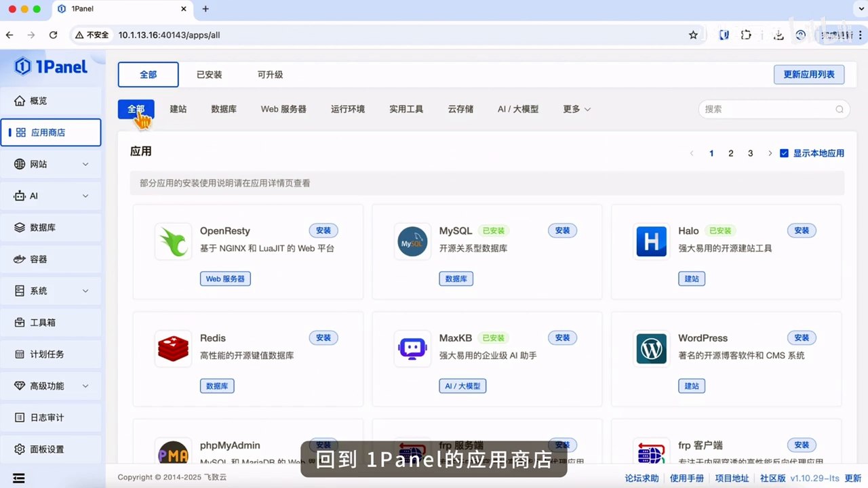This screenshot has height=488, width=868.
Task: Click the Redis app icon
Action: (x=173, y=348)
